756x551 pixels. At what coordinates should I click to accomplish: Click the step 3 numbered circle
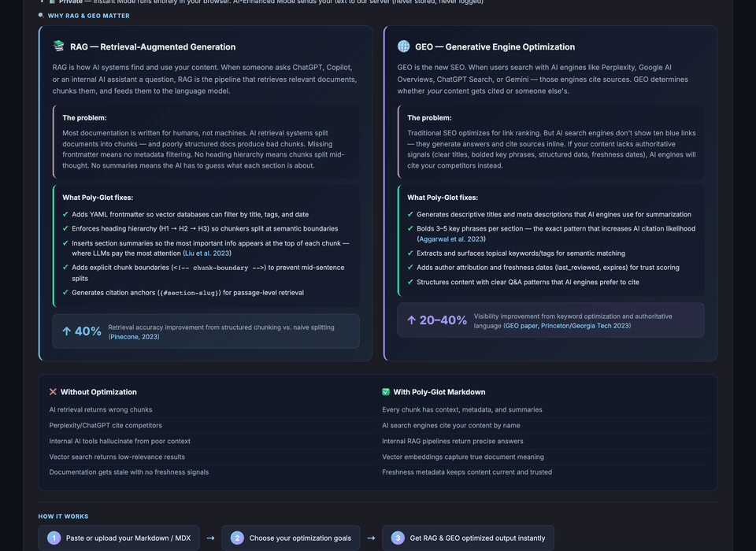(398, 538)
